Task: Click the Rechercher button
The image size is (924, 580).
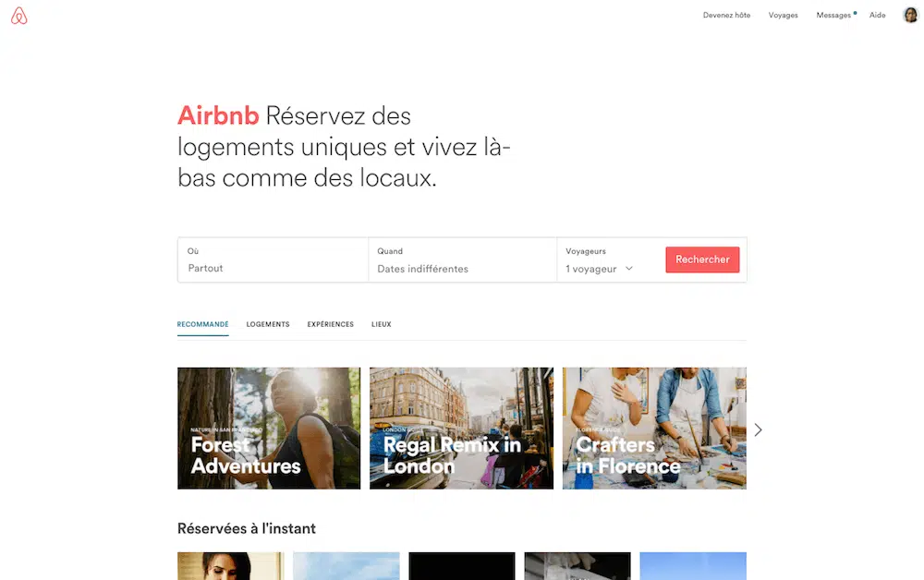Action: [x=702, y=260]
